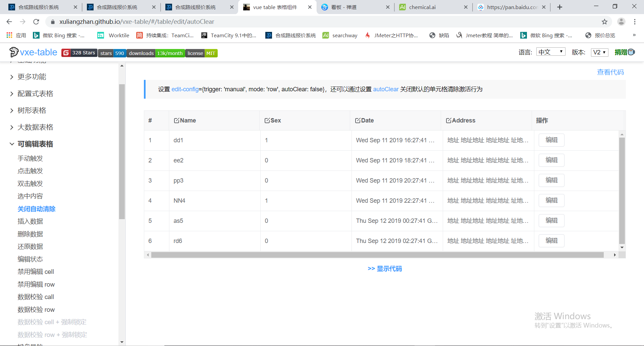
Task: Open the Worktile bookmark
Action: click(113, 35)
